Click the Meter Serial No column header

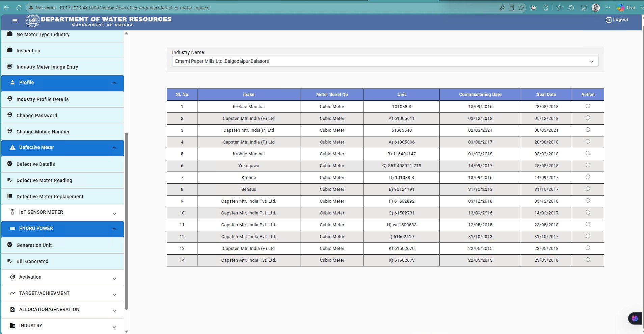pos(332,95)
